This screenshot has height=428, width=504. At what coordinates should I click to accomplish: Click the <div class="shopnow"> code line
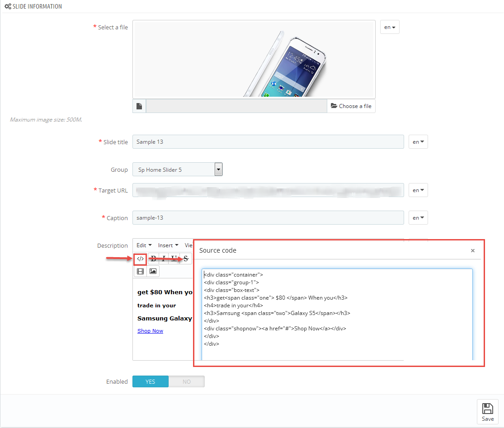point(275,329)
